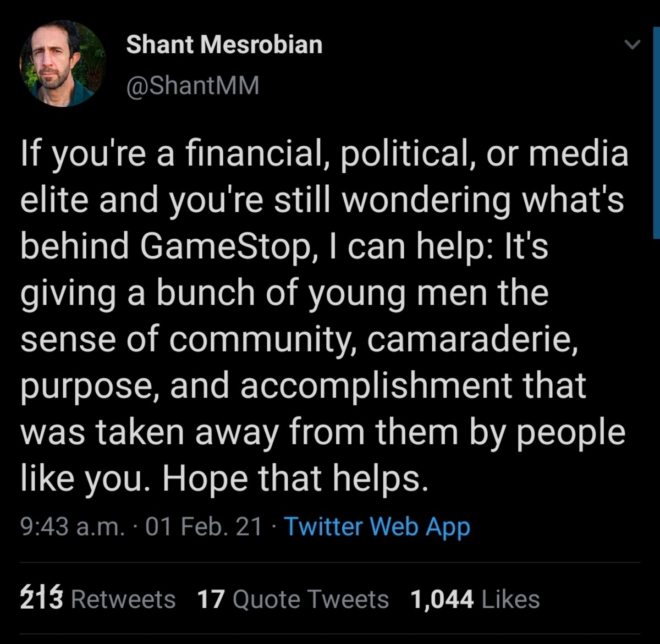
Task: Click the "Retweets" label text
Action: click(123, 599)
